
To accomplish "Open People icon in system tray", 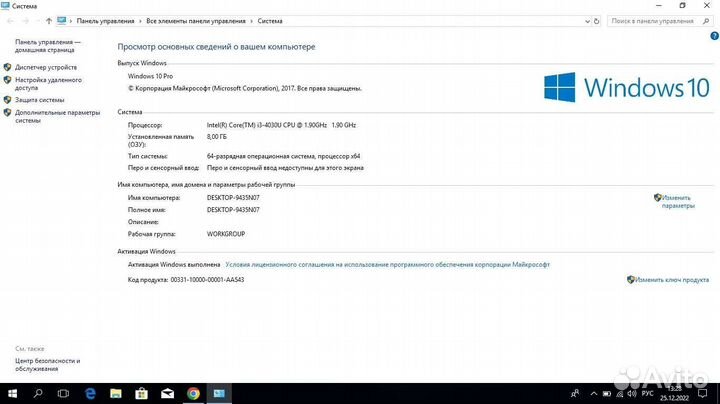I will [575, 393].
